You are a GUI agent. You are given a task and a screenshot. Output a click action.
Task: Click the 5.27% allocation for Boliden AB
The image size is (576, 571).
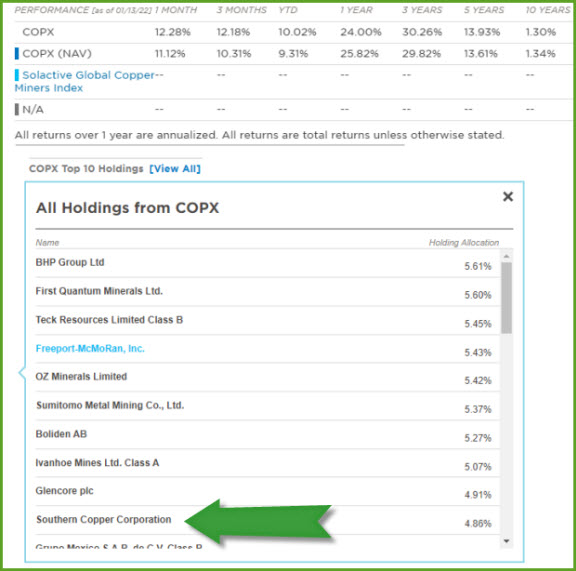[x=478, y=438]
